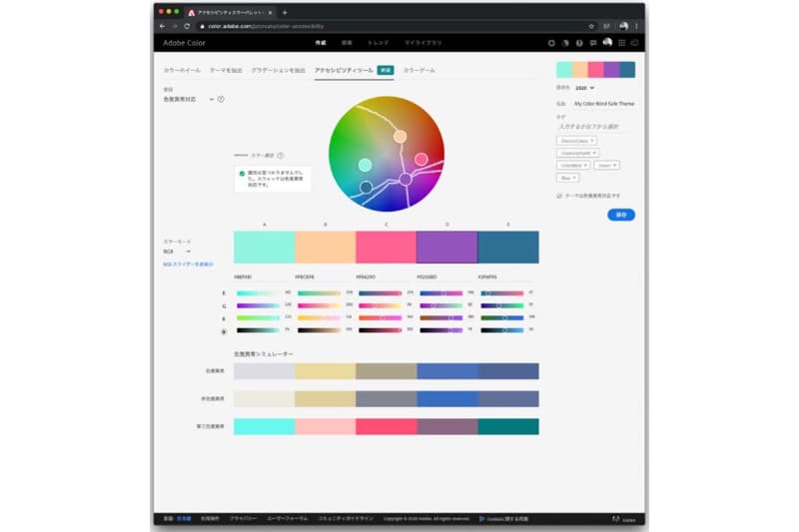The height and width of the screenshot is (532, 799).
Task: Click the blue save (保存) button
Action: tap(621, 215)
